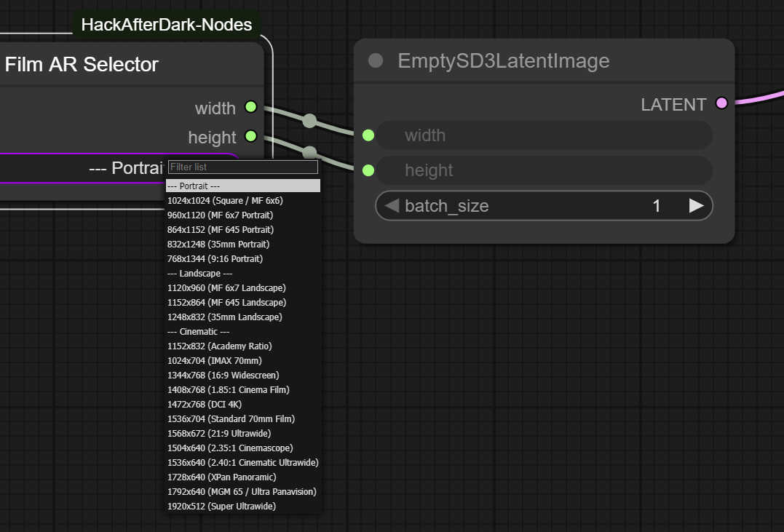Image resolution: width=784 pixels, height=532 pixels.
Task: Click the EmptySD3LatentImage height widget field
Action: click(x=544, y=170)
